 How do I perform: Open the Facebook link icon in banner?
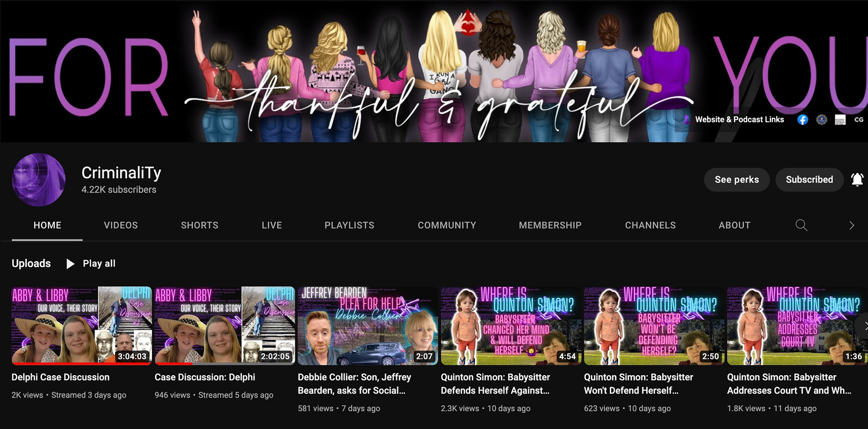[x=802, y=120]
